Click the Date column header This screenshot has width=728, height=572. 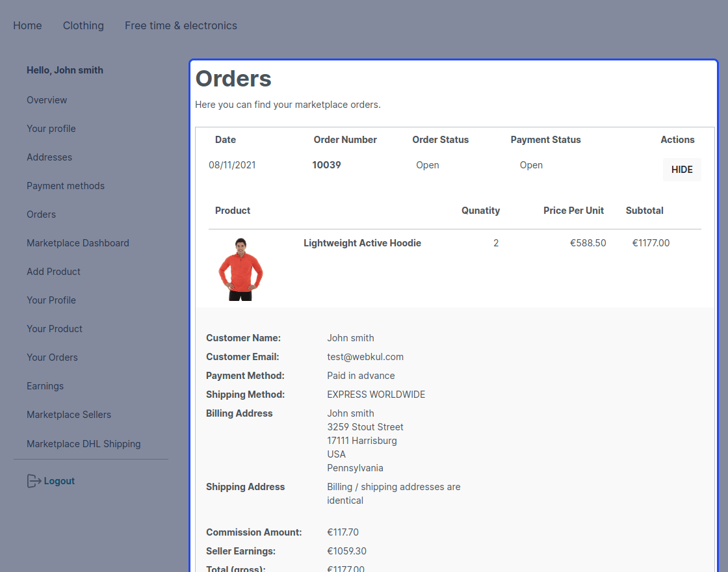tap(225, 140)
